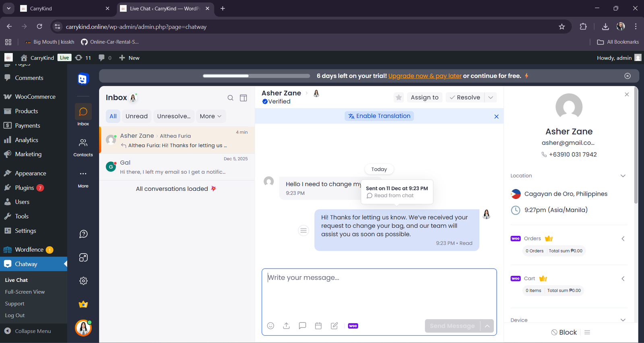Switch to the Unread filter tab
Screen dimensions: 644x343
pyautogui.click(x=136, y=116)
